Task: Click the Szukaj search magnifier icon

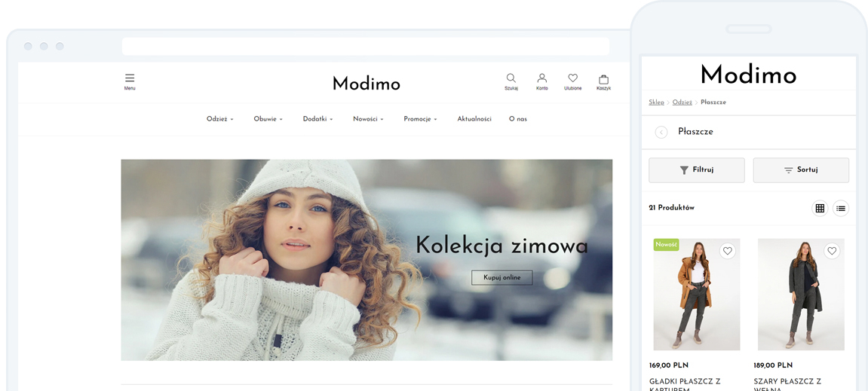Action: click(511, 78)
